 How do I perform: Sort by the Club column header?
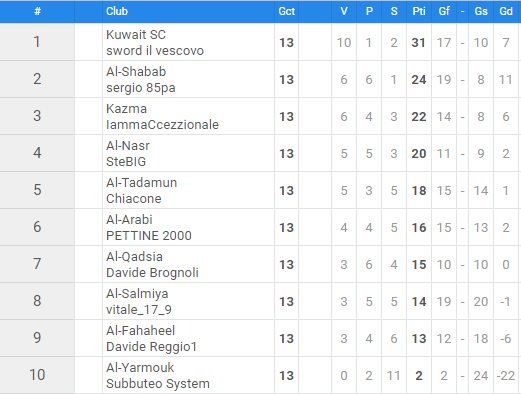(117, 11)
